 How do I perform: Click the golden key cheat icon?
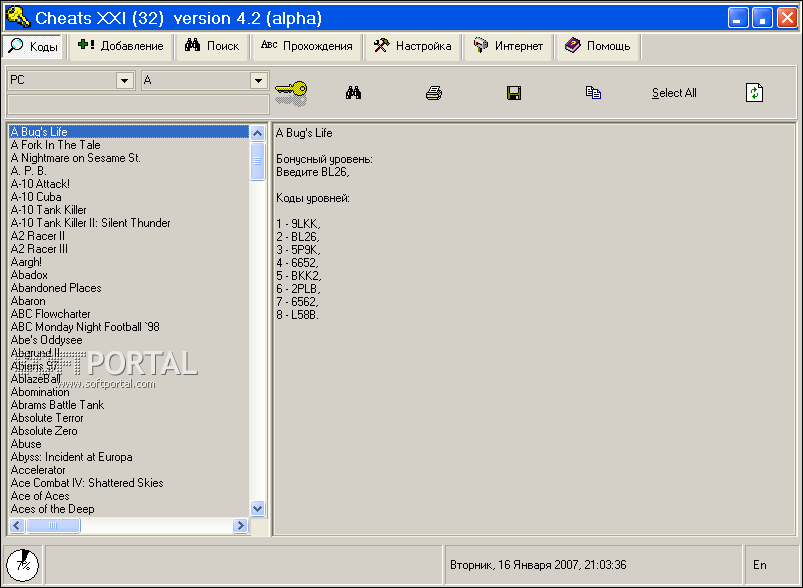pos(291,93)
